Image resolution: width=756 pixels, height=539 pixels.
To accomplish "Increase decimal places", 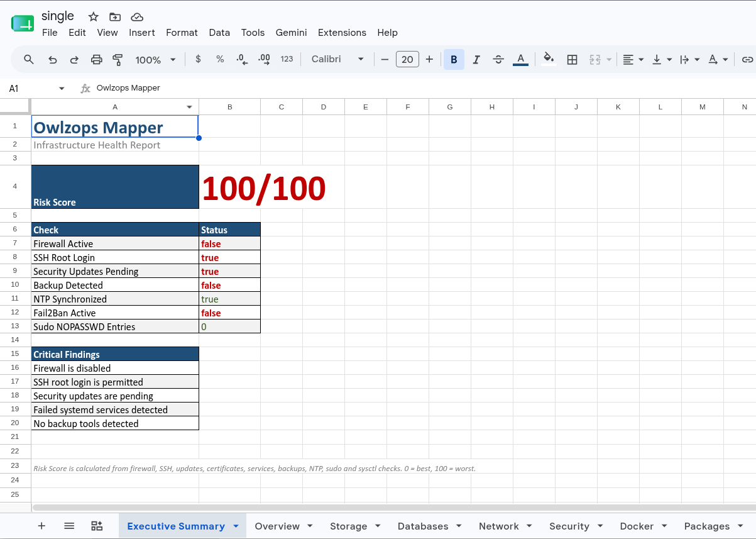I will pyautogui.click(x=264, y=59).
